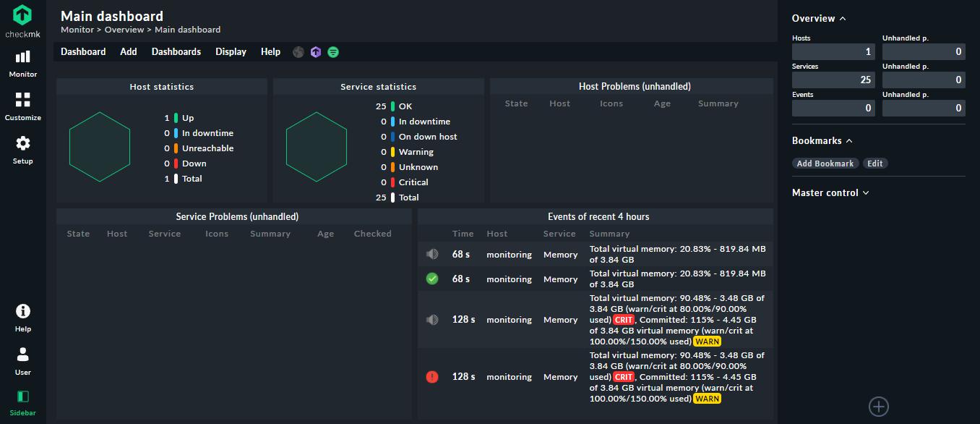Open the Dashboards menu

(x=176, y=51)
